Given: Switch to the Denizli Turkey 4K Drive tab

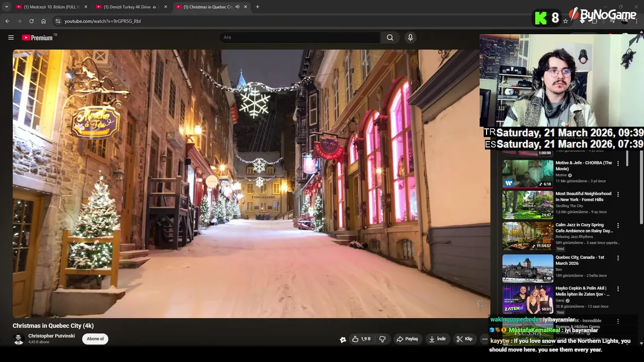Looking at the screenshot, I should [x=130, y=7].
